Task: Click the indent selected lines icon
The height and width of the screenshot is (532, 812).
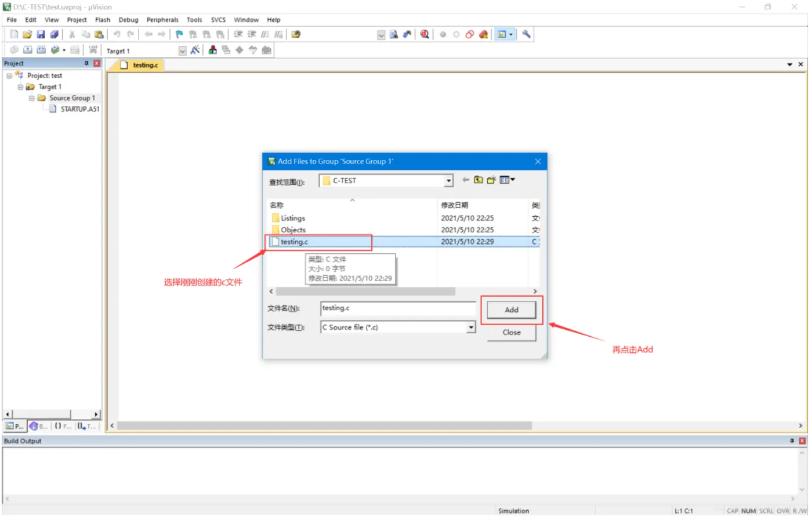Action: point(238,35)
